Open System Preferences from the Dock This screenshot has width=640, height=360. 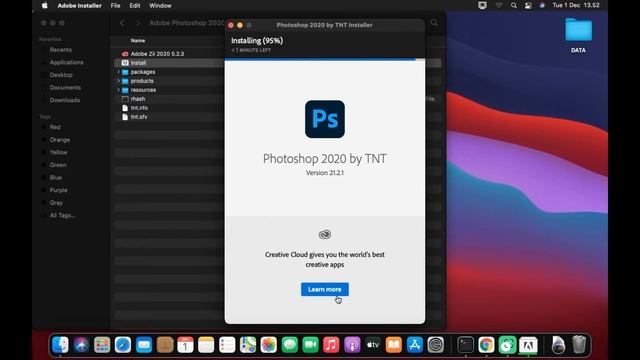[436, 345]
